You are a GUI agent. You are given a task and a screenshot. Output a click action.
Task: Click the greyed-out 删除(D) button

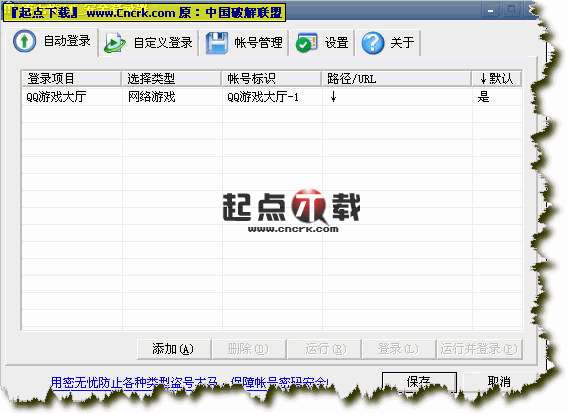click(x=248, y=349)
